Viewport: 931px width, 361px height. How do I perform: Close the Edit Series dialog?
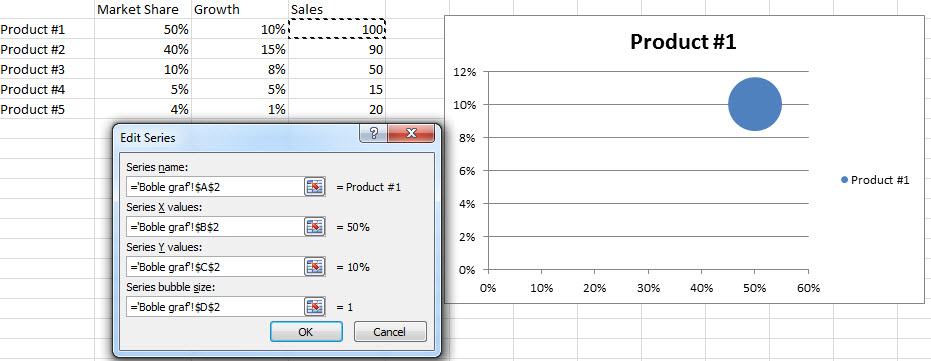[410, 133]
